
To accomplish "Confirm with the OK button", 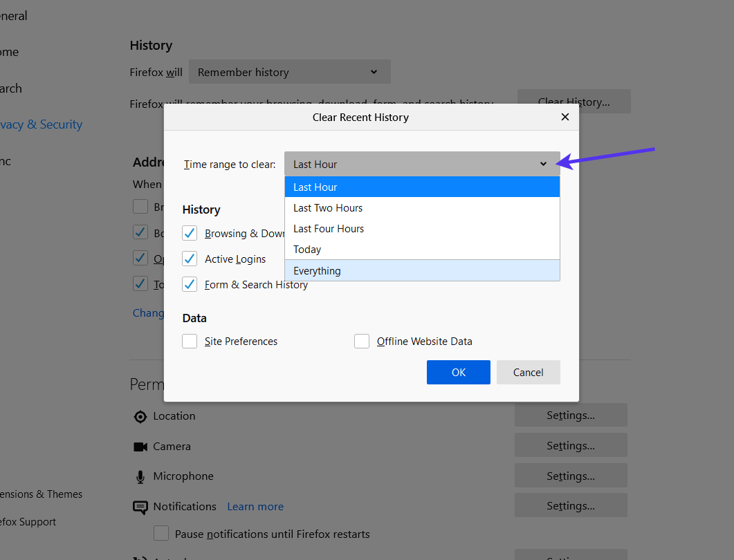I will pyautogui.click(x=458, y=372).
